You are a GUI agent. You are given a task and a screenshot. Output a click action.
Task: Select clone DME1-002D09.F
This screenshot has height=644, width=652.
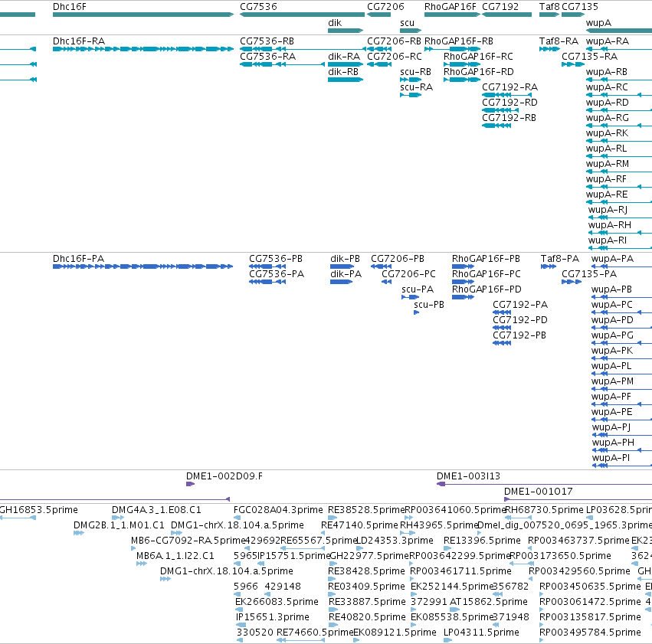tap(224, 476)
